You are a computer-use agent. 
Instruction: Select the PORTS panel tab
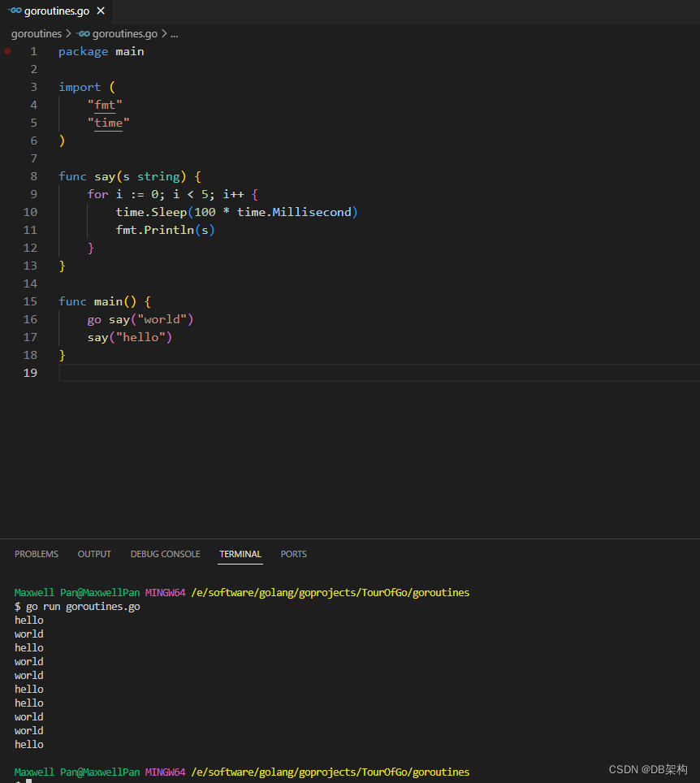click(293, 554)
